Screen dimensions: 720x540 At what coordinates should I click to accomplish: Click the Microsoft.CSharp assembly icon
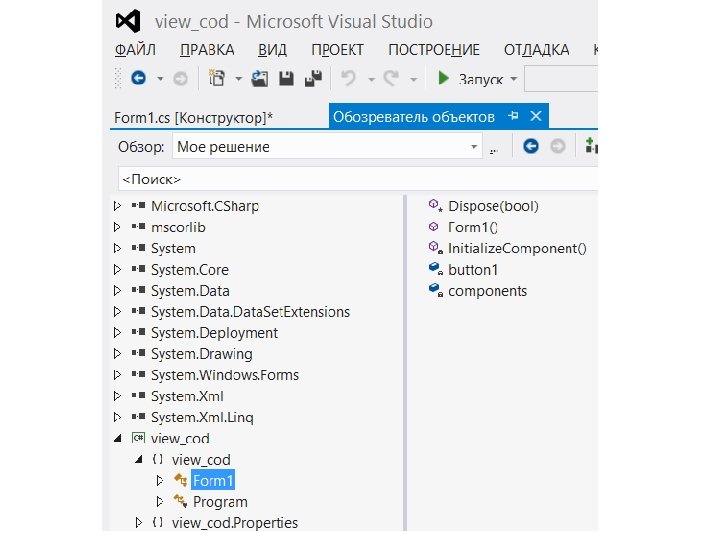(138, 205)
